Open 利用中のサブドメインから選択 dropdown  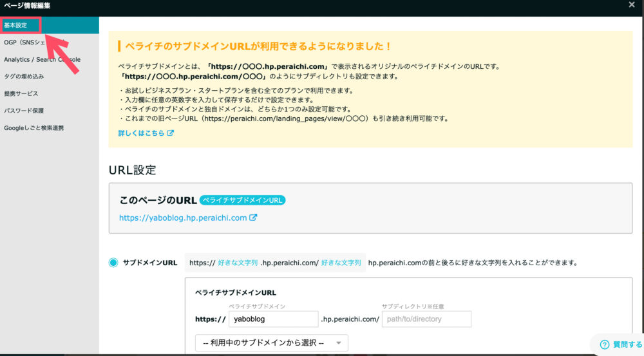[272, 343]
